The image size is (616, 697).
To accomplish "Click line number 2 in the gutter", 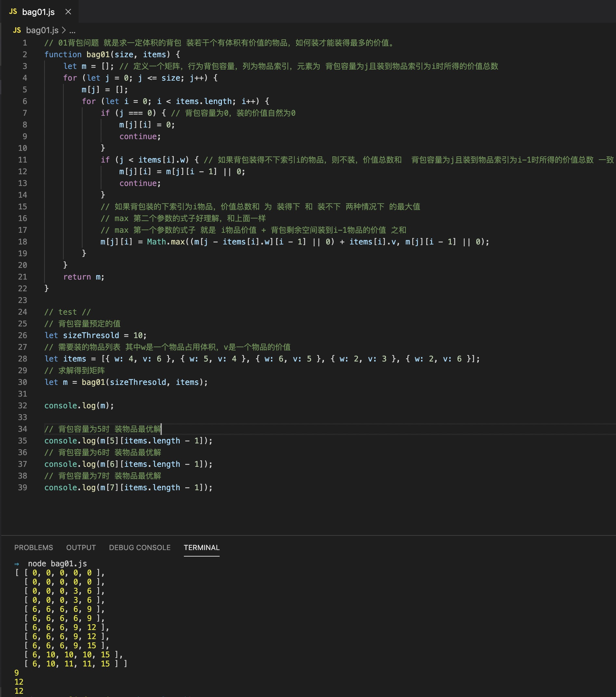I will [x=25, y=55].
